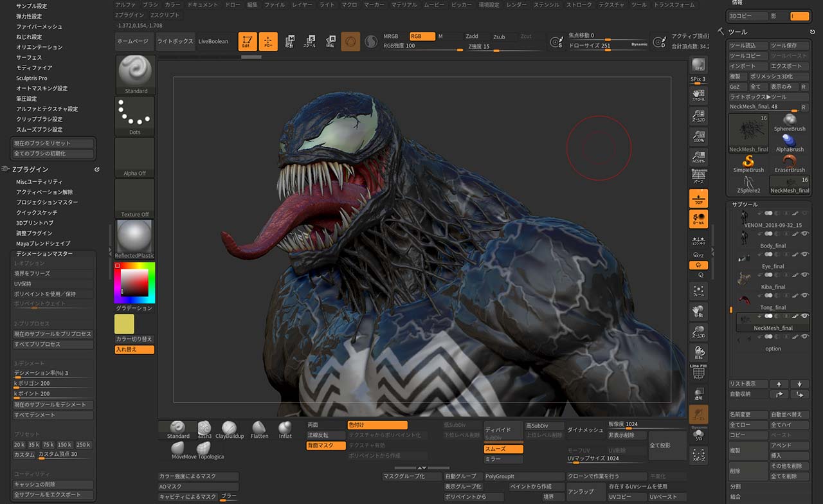This screenshot has height=504, width=823.
Task: Expand the Merge (結合) subtool section
Action: [x=736, y=497]
